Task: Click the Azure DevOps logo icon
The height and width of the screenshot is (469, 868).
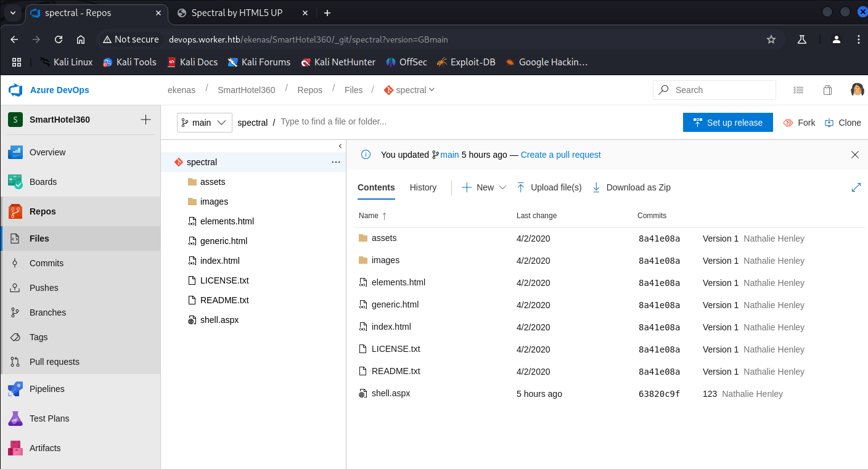Action: coord(15,90)
